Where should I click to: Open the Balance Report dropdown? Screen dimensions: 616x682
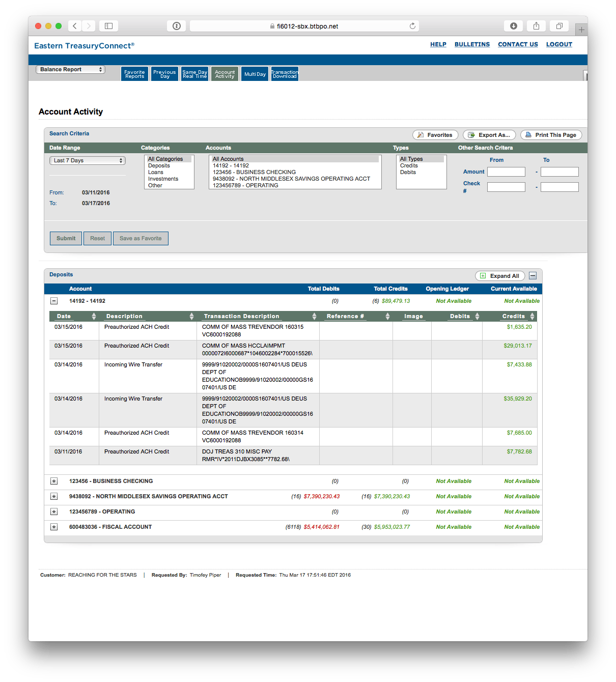pyautogui.click(x=71, y=70)
